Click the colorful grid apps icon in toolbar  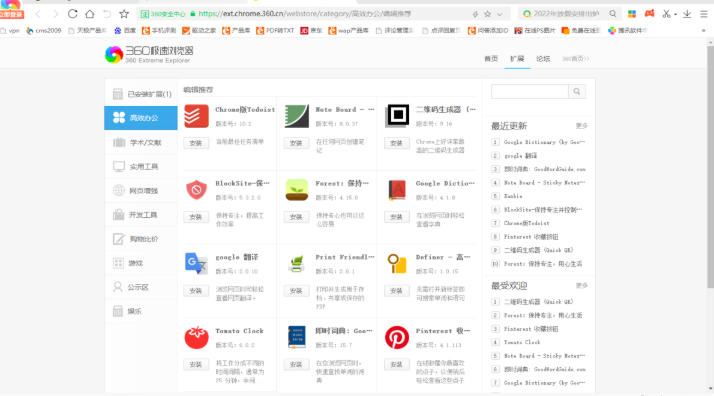(632, 14)
